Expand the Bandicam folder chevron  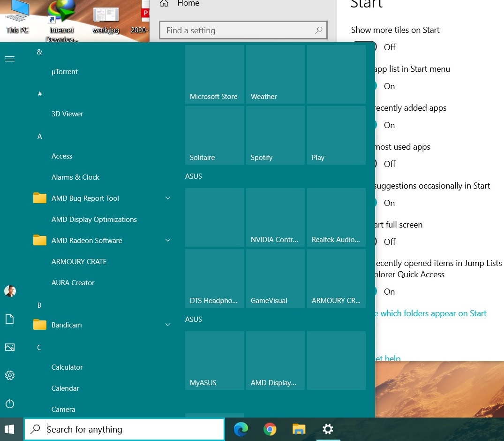(168, 325)
